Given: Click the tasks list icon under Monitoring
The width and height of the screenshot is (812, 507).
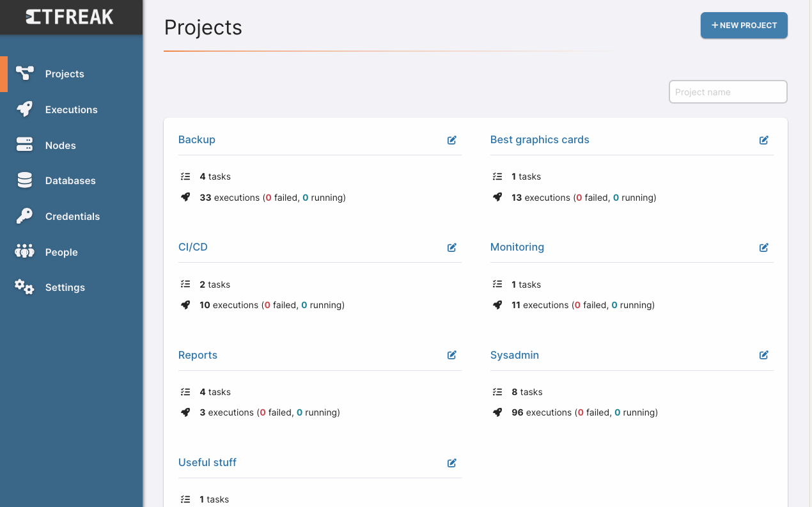Looking at the screenshot, I should 497,285.
